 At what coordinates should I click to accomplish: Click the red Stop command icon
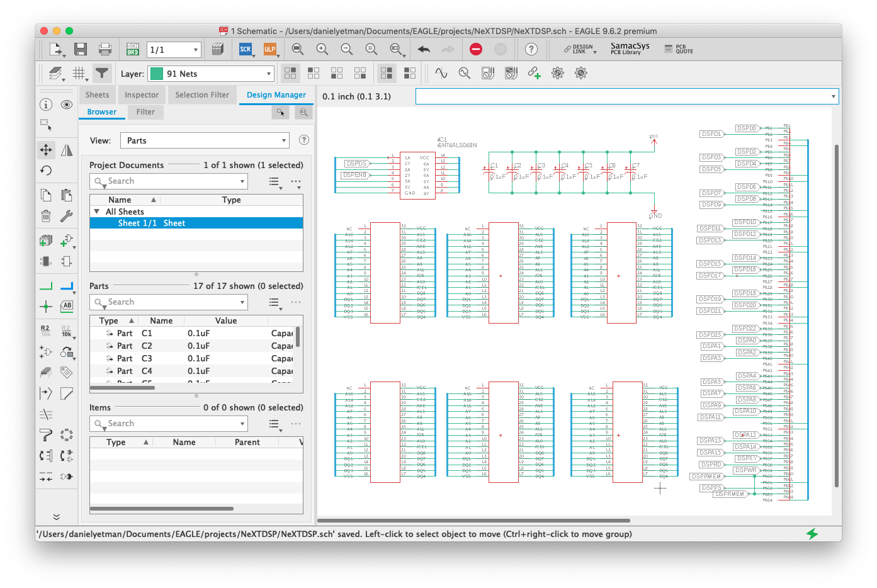[x=476, y=49]
